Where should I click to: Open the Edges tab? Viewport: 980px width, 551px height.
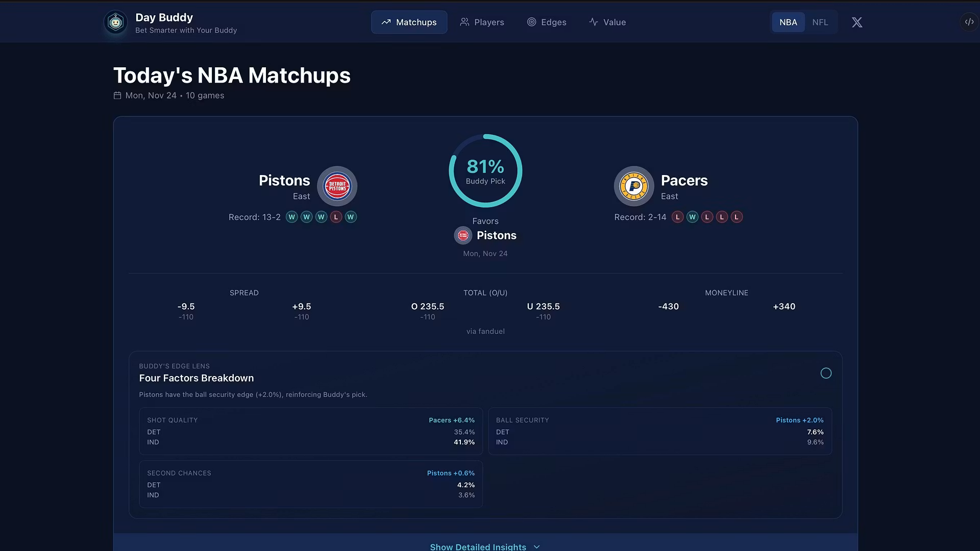point(547,22)
